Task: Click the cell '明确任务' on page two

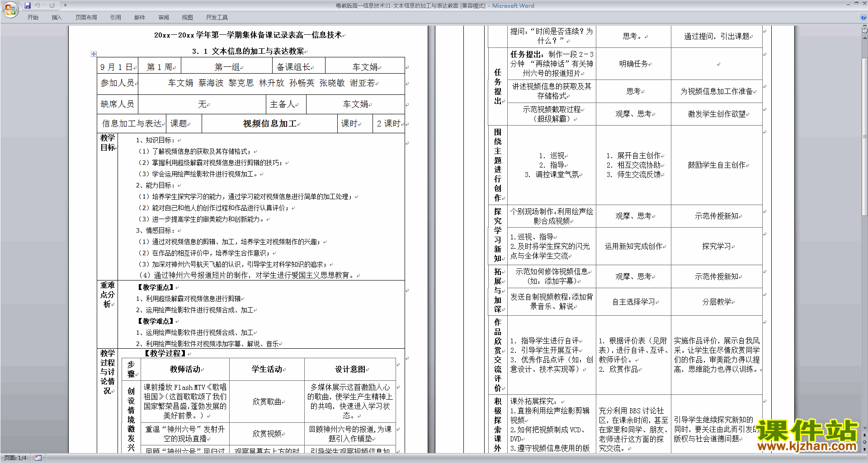Action: click(x=634, y=64)
